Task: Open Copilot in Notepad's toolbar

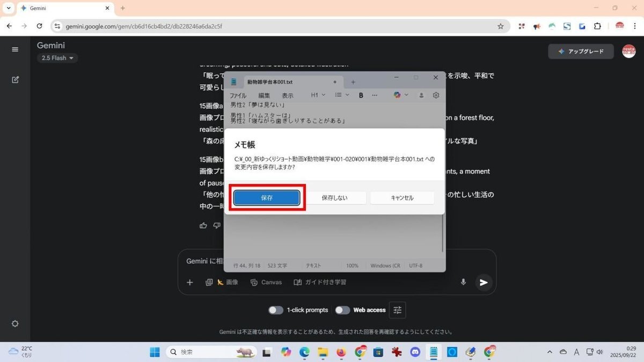Action: 397,95
